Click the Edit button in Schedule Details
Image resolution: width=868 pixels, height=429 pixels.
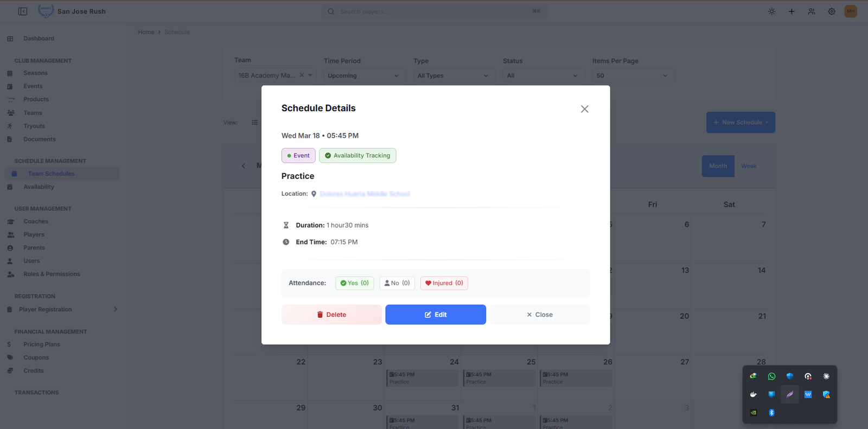(436, 315)
